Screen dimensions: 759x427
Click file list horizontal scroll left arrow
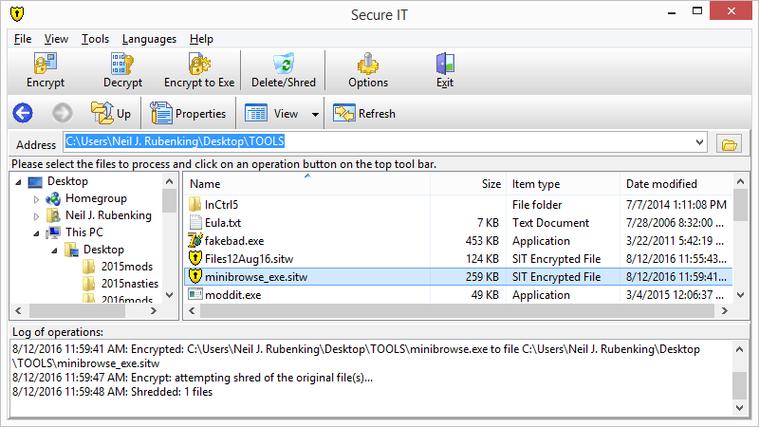click(192, 311)
